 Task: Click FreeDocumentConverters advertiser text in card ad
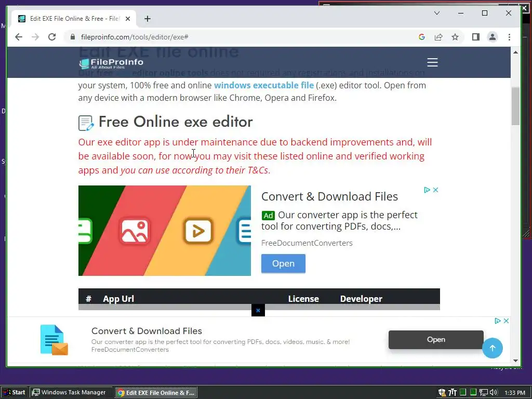click(x=307, y=243)
